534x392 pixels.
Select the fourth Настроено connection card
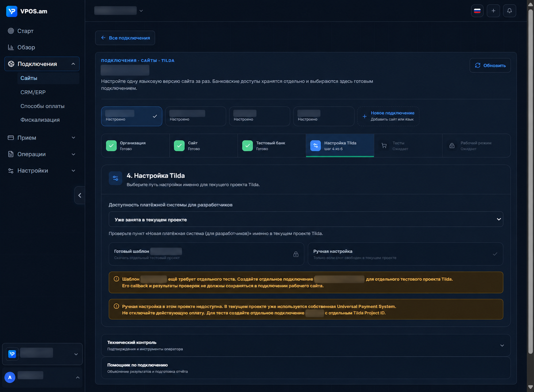coord(324,116)
